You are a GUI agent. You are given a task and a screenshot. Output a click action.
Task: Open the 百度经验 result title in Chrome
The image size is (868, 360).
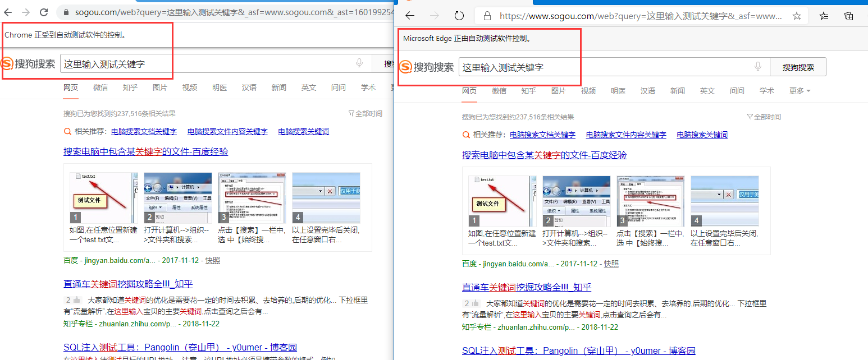[146, 152]
